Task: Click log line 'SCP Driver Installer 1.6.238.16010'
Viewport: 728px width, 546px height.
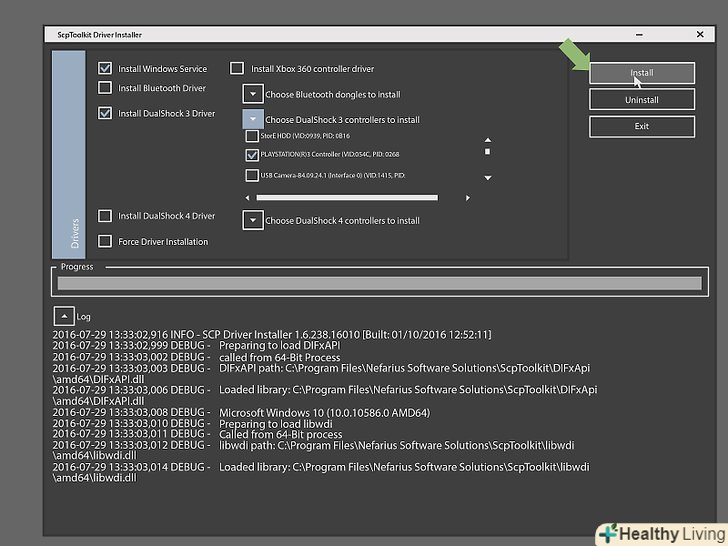Action: click(272, 334)
